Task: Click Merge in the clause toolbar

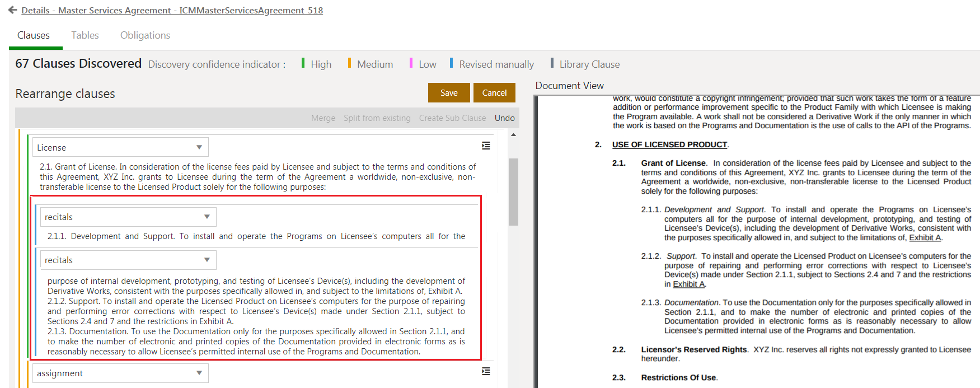Action: [x=323, y=118]
